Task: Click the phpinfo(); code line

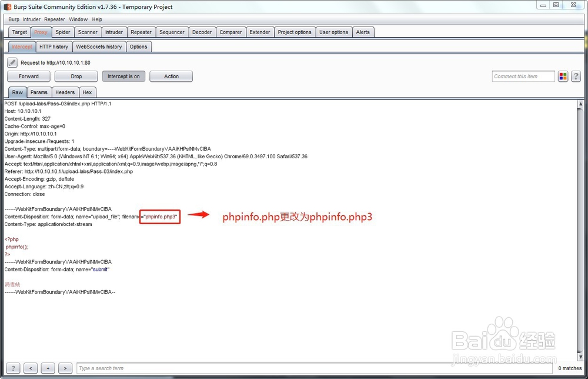Action: coord(16,247)
